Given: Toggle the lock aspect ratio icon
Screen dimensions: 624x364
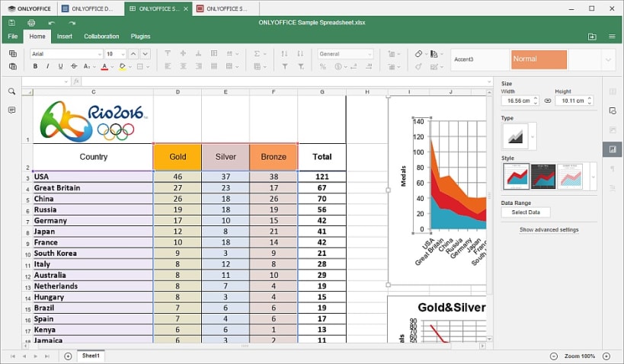Looking at the screenshot, I should click(548, 101).
